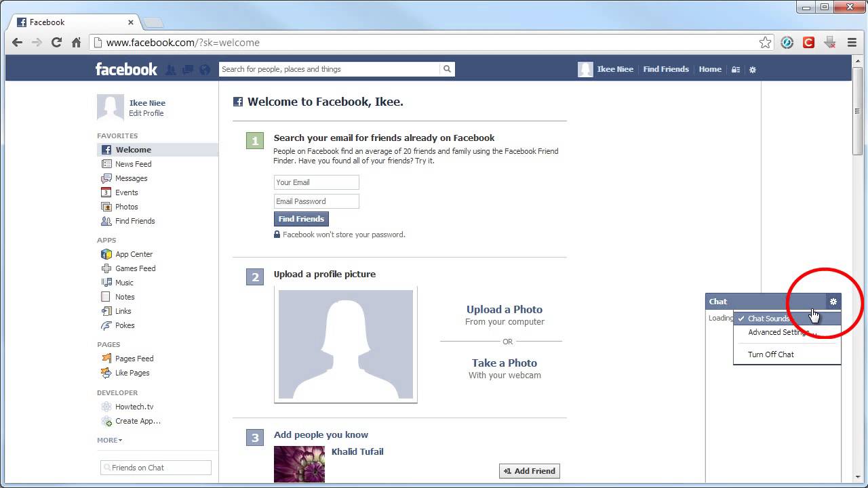Screen dimensions: 868x488
Task: Click the download extension icon
Action: tap(830, 43)
